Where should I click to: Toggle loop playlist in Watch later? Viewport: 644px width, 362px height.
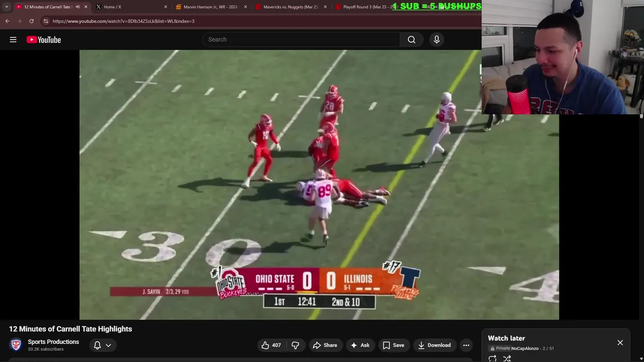pyautogui.click(x=493, y=358)
